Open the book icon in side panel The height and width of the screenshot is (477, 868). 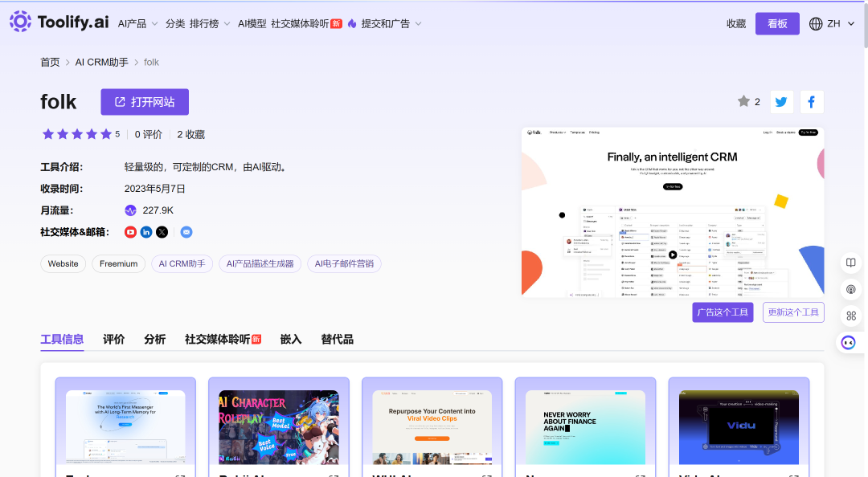(851, 263)
